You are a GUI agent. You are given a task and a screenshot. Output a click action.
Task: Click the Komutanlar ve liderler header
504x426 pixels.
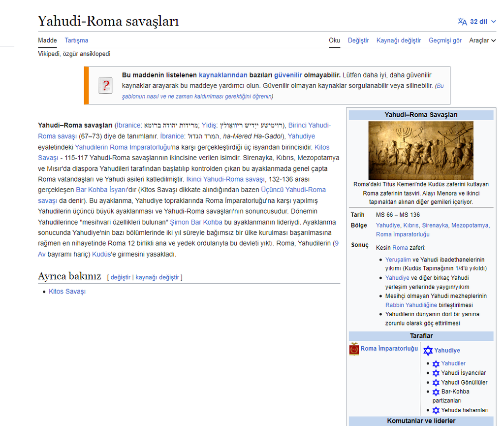click(421, 421)
